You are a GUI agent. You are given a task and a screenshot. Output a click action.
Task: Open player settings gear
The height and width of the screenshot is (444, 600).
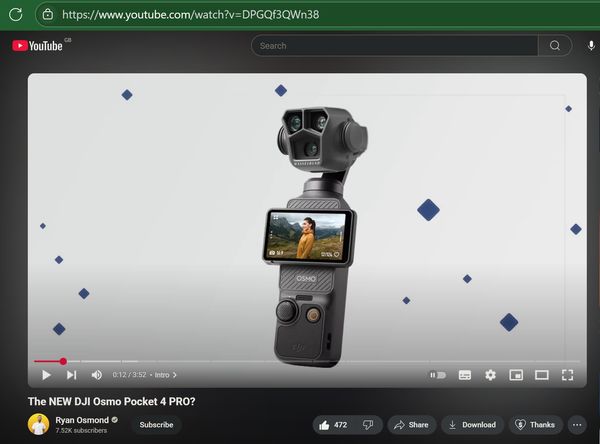[x=490, y=375]
